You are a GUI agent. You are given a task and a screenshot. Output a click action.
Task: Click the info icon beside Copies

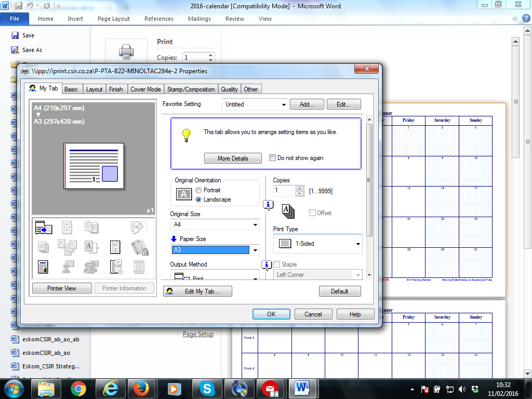pyautogui.click(x=268, y=205)
